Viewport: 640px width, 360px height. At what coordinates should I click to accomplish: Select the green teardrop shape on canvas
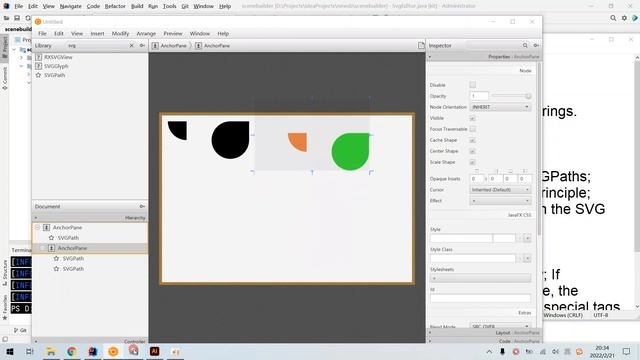point(350,151)
